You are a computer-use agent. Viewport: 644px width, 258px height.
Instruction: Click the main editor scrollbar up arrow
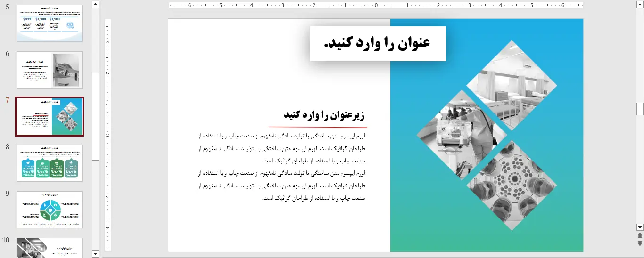640,4
